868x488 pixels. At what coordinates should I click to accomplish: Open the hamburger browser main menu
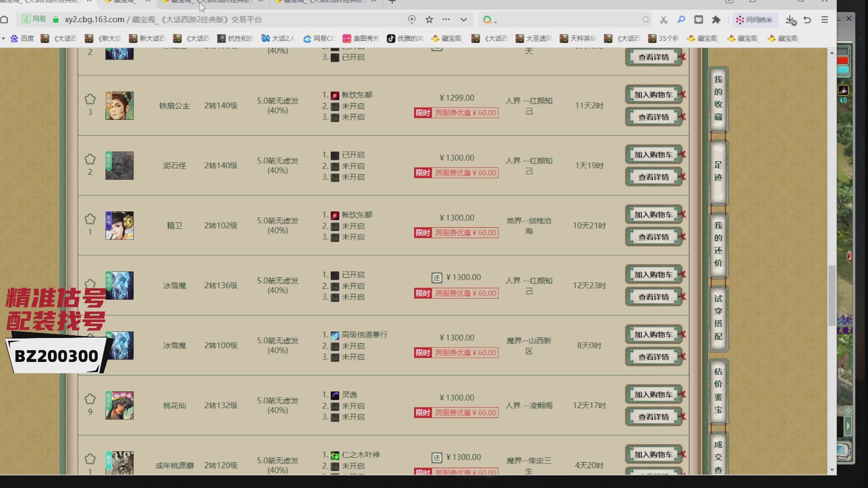coord(825,19)
